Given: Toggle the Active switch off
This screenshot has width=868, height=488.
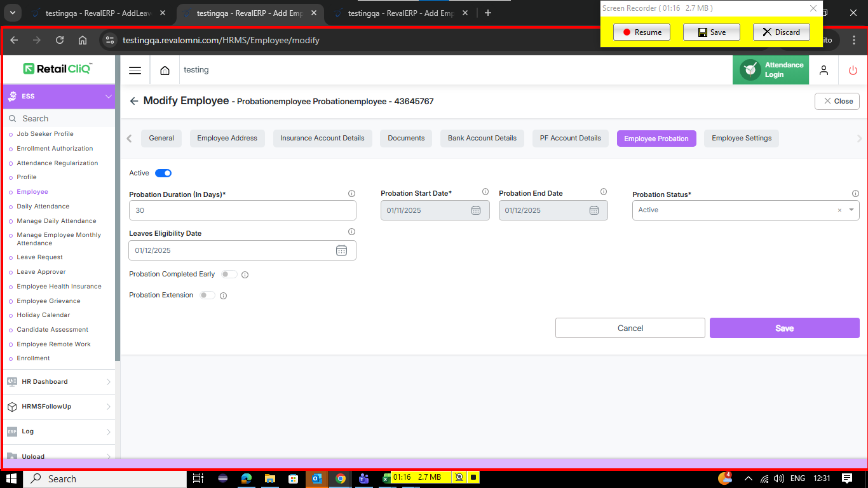Looking at the screenshot, I should coord(163,173).
